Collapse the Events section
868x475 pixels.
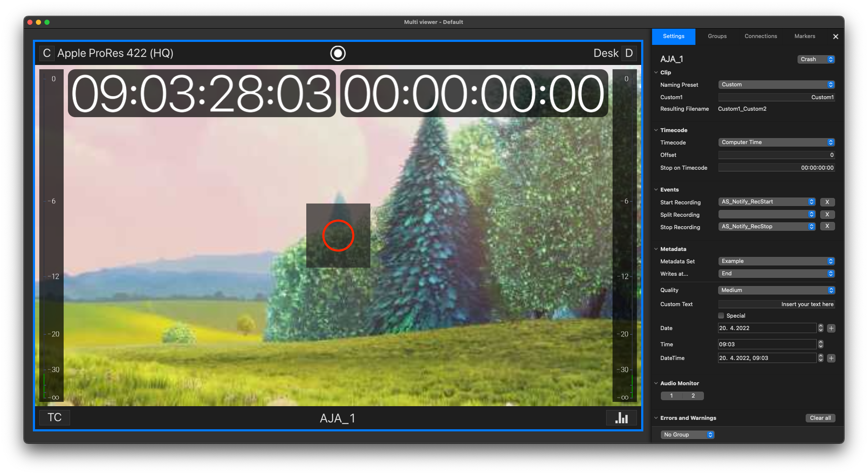tap(656, 189)
